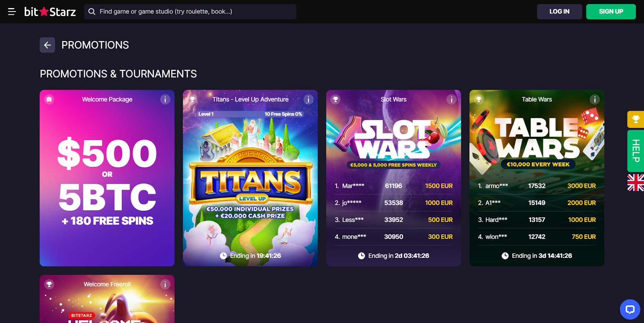The height and width of the screenshot is (323, 644).
Task: Click the trophy icon on Slot Wars card
Action: coord(336,99)
